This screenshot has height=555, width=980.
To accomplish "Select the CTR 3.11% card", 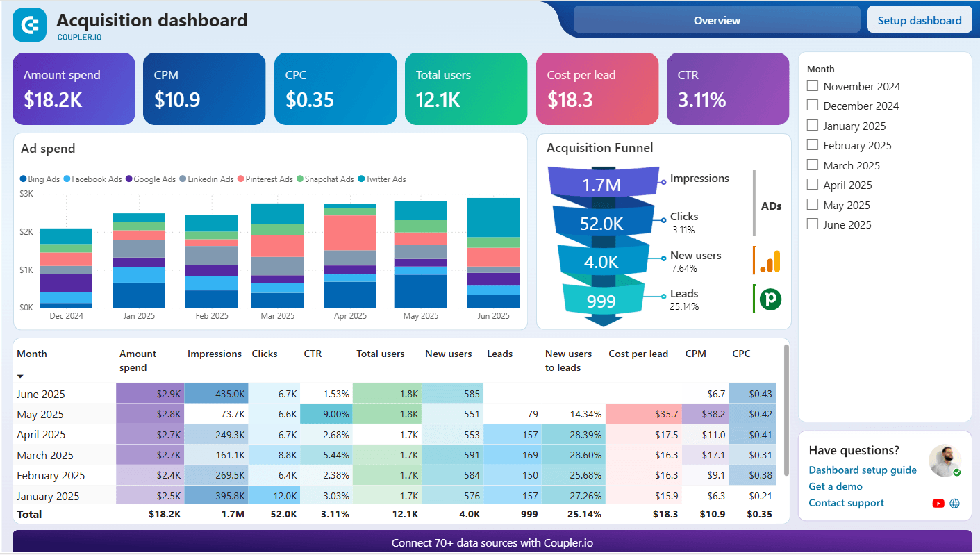I will coord(728,89).
